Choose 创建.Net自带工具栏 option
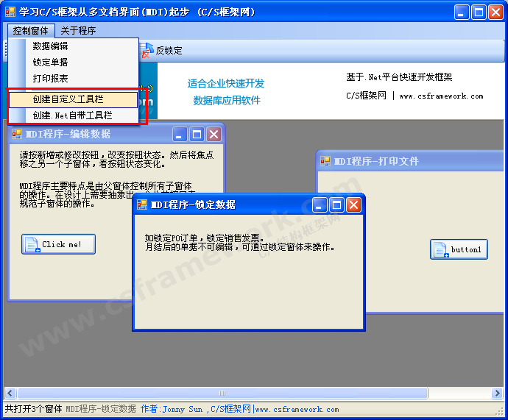Viewport: 508px width, 420px height. (x=72, y=115)
